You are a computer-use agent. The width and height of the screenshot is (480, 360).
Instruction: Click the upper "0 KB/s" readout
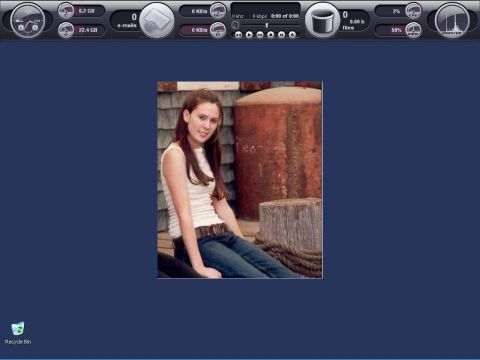tap(199, 11)
